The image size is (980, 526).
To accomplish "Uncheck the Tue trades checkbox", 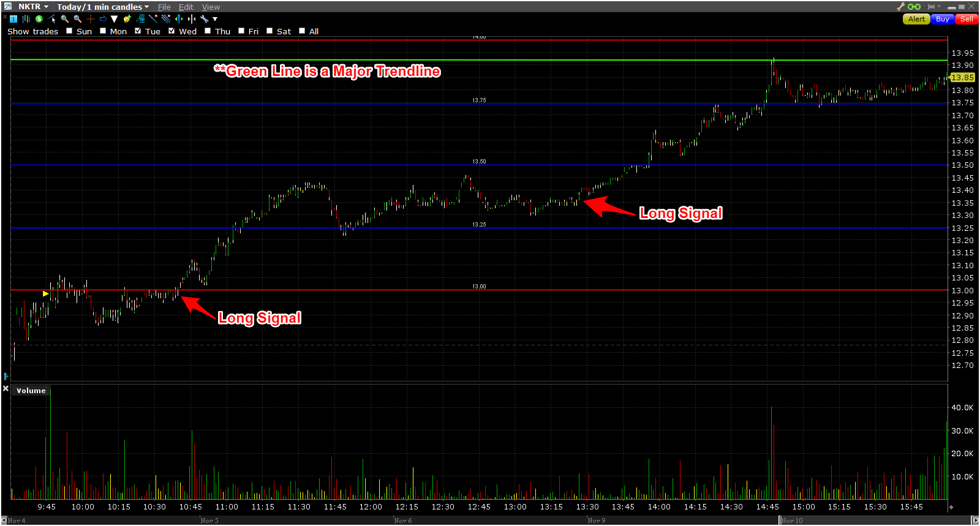I will coord(138,31).
